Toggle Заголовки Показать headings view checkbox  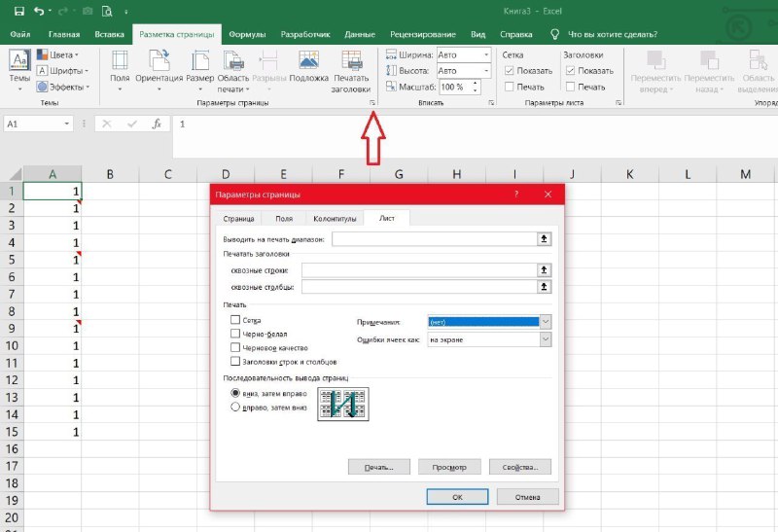coord(570,70)
